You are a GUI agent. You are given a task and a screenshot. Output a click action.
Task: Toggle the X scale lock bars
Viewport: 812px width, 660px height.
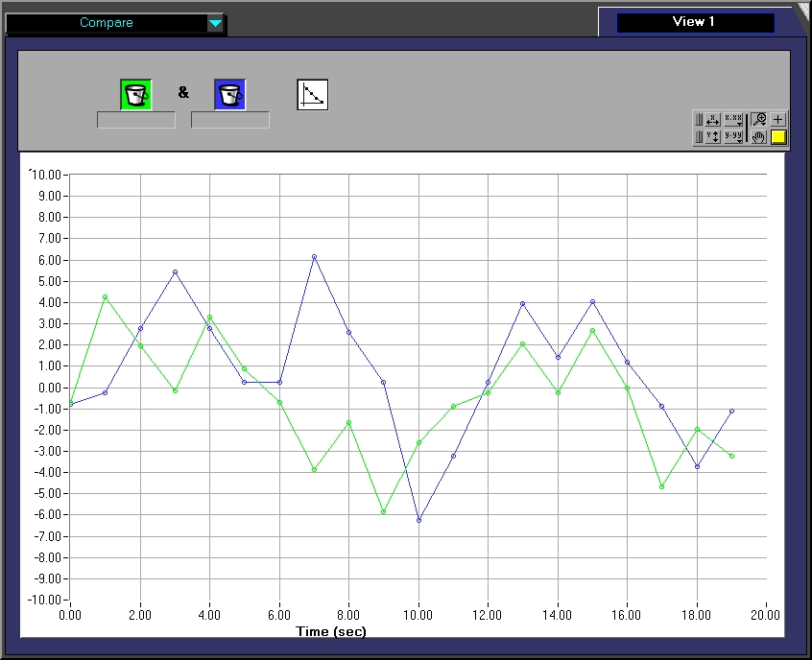point(700,120)
